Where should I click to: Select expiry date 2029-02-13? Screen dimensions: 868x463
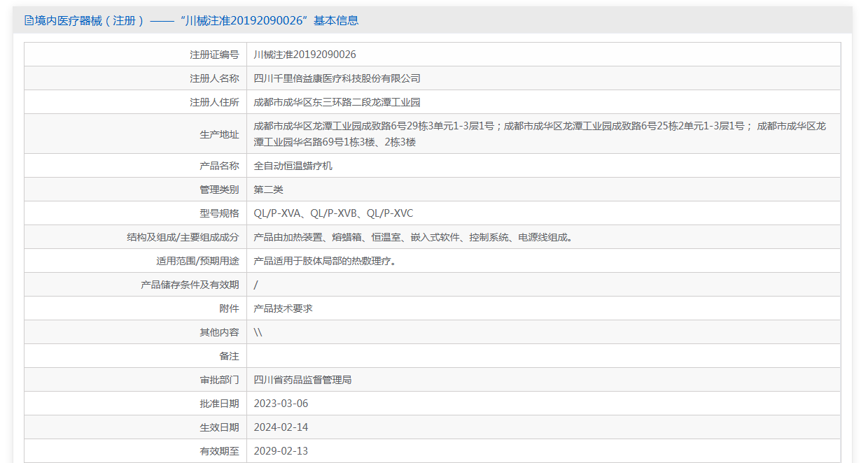click(281, 451)
